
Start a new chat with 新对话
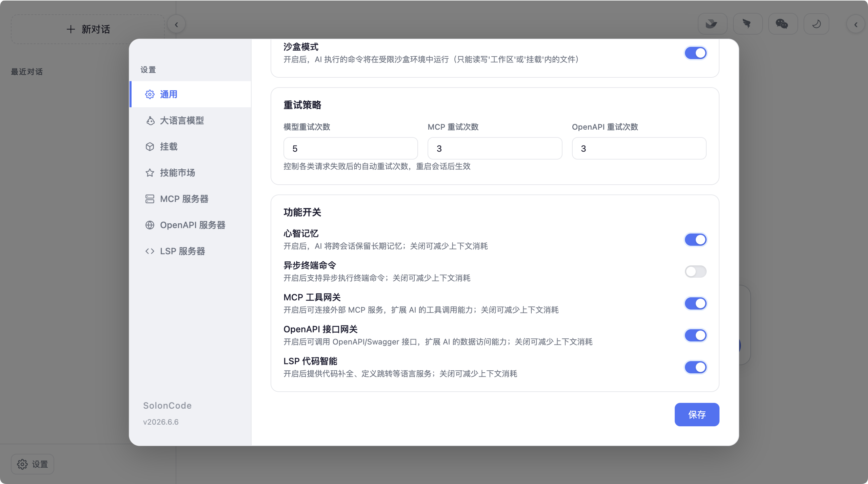tap(88, 29)
